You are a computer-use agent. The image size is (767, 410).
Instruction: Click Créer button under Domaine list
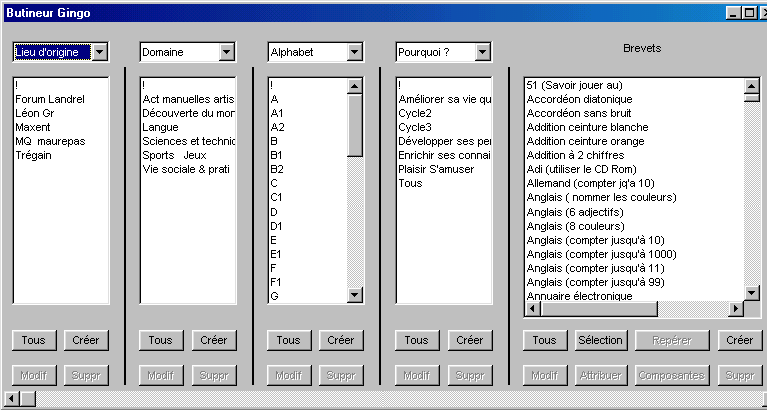coord(213,340)
